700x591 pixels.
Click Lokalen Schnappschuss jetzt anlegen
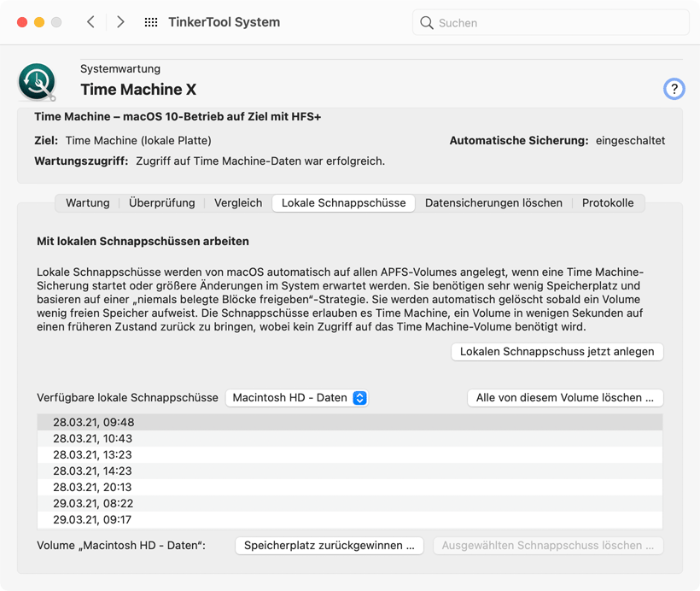click(557, 352)
